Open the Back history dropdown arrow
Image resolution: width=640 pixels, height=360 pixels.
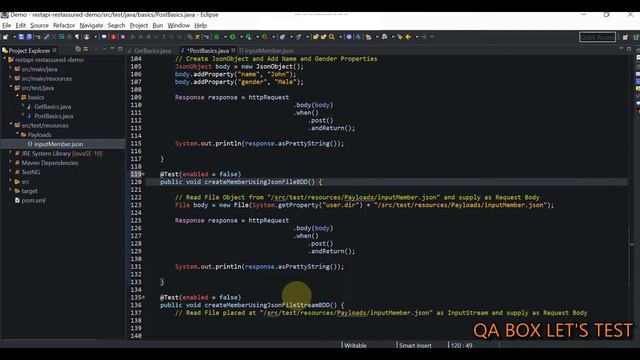[417, 37]
